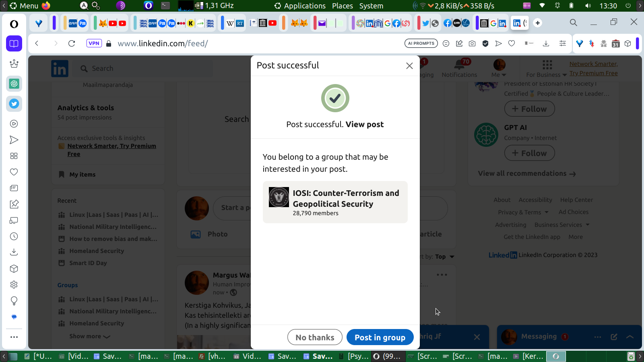The height and width of the screenshot is (362, 644).
Task: Click the AI PROMPTS button
Action: pyautogui.click(x=421, y=43)
